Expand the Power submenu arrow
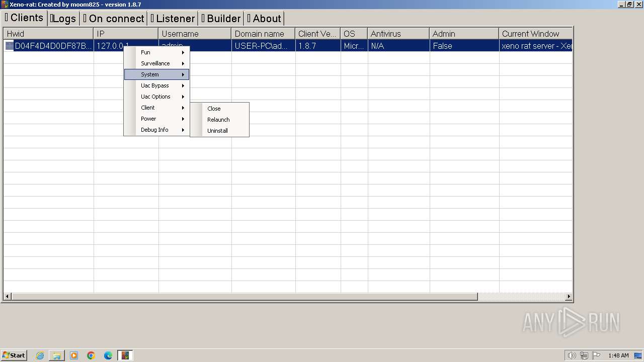 (183, 119)
